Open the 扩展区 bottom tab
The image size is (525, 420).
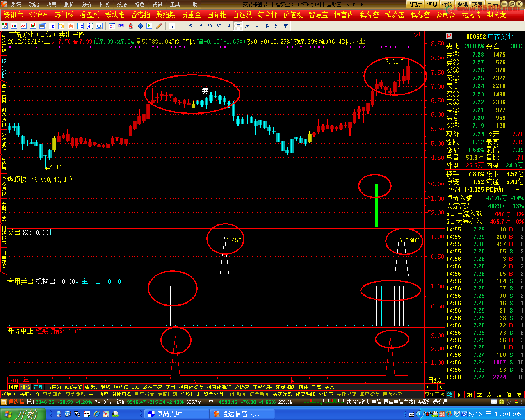[9, 394]
